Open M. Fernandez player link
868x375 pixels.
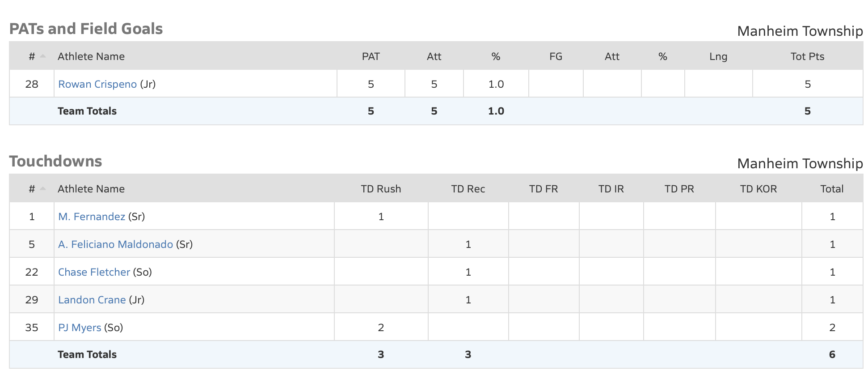[92, 217]
